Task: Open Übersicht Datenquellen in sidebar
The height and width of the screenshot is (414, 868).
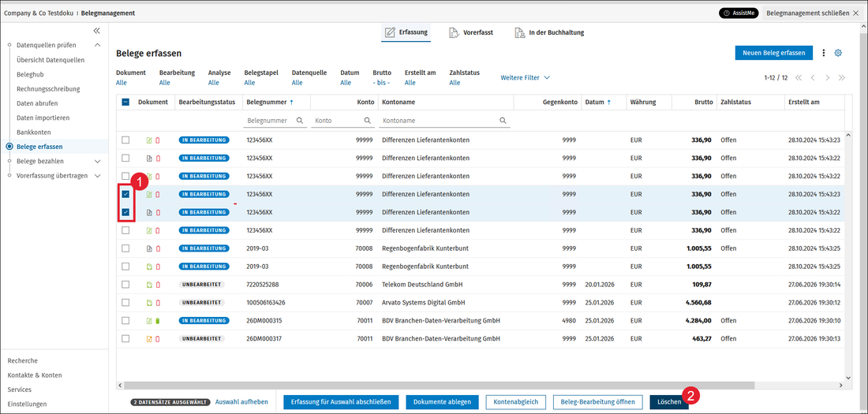Action: [x=51, y=59]
